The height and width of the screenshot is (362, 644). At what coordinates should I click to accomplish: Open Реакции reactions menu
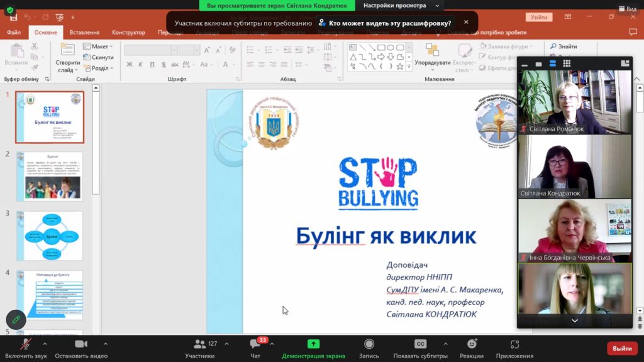pos(472,349)
